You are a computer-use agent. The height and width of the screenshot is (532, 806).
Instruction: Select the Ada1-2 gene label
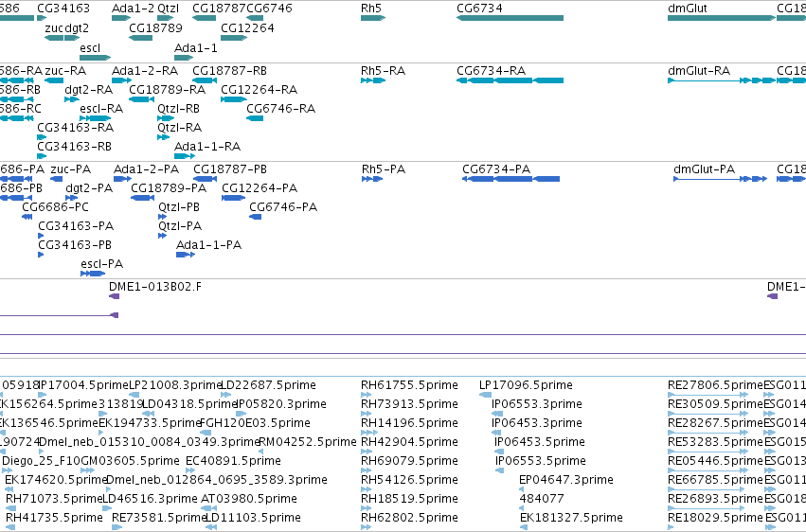click(x=133, y=9)
